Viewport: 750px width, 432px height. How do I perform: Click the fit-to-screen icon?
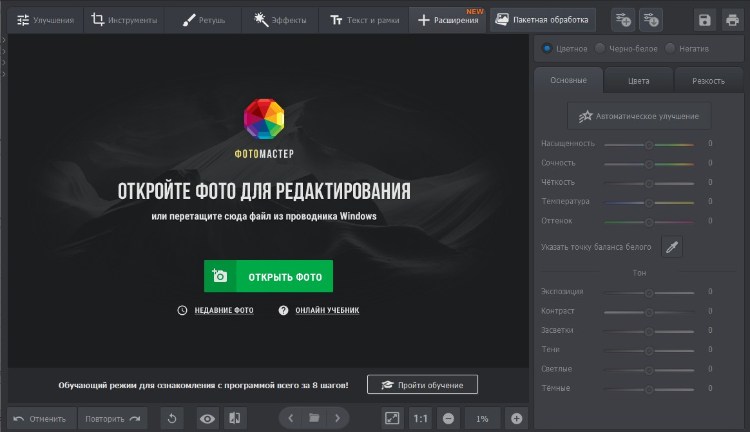392,418
